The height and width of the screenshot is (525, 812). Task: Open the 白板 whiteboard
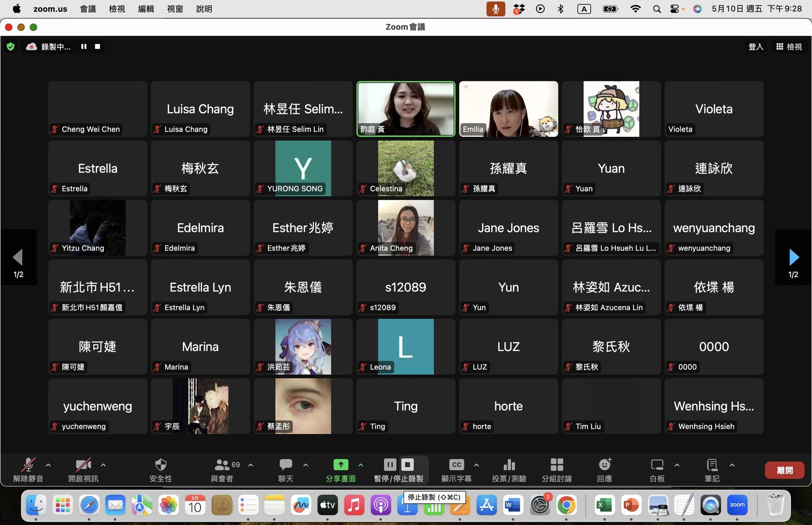click(x=657, y=470)
